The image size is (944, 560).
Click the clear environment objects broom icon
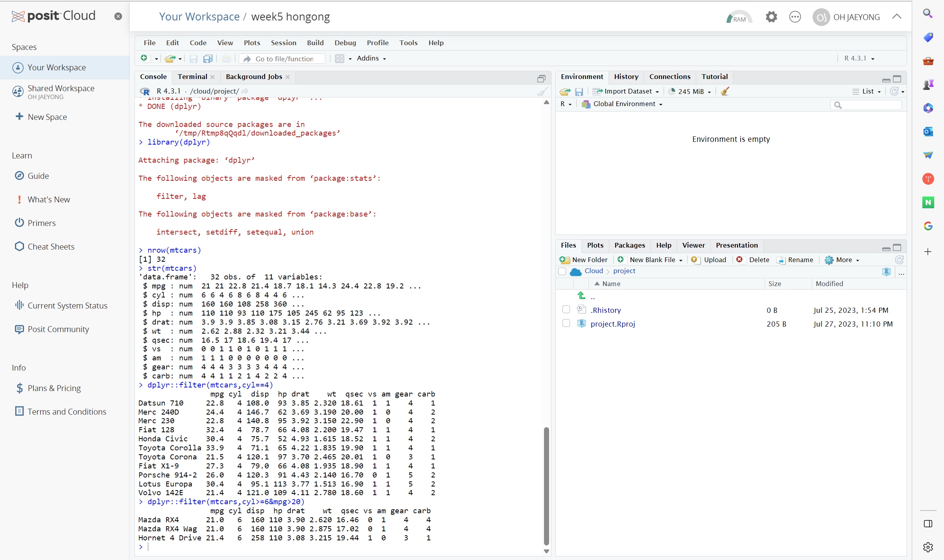click(725, 91)
